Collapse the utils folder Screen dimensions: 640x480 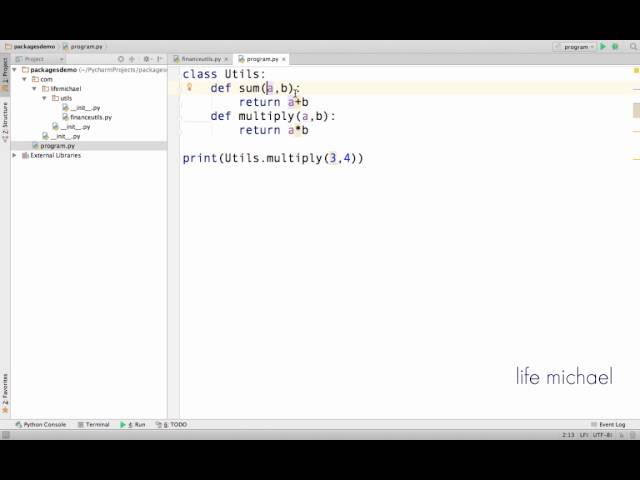pyautogui.click(x=44, y=98)
